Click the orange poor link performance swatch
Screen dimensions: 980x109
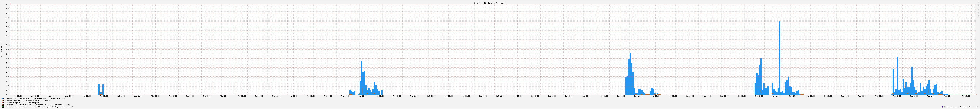[x=3, y=101]
